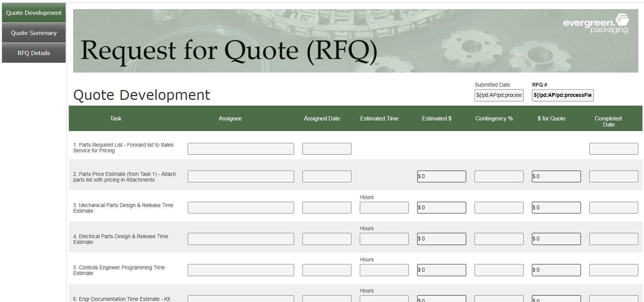The image size is (644, 302).
Task: Click the Submitted Date field
Action: point(499,95)
